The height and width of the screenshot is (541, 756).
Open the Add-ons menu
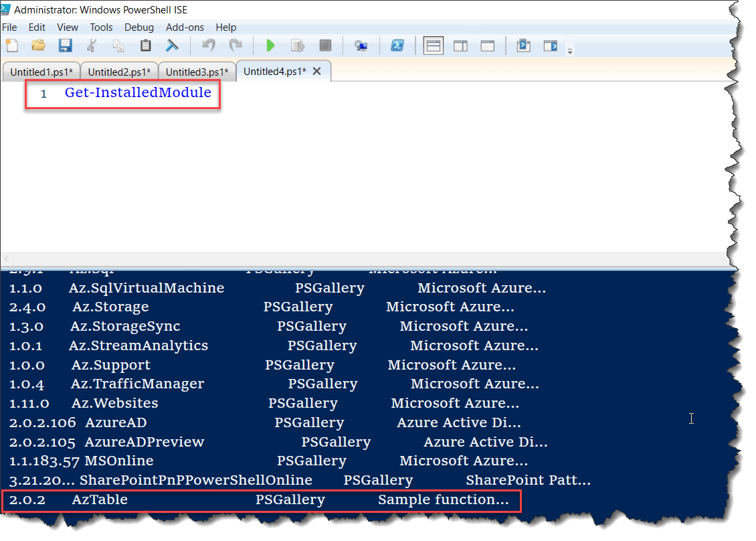pyautogui.click(x=185, y=27)
